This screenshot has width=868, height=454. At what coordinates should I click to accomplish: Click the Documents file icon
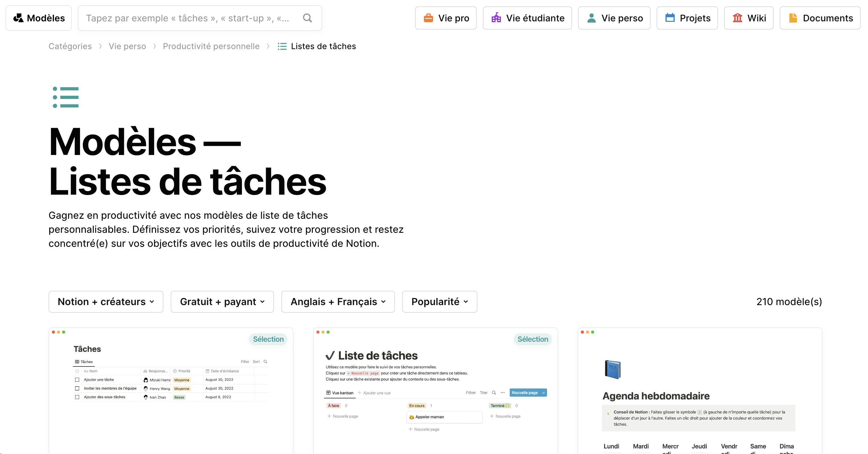click(793, 18)
